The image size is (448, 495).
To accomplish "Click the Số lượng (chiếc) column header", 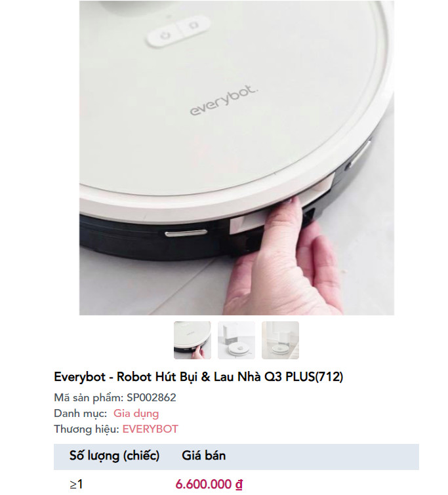I will [114, 456].
